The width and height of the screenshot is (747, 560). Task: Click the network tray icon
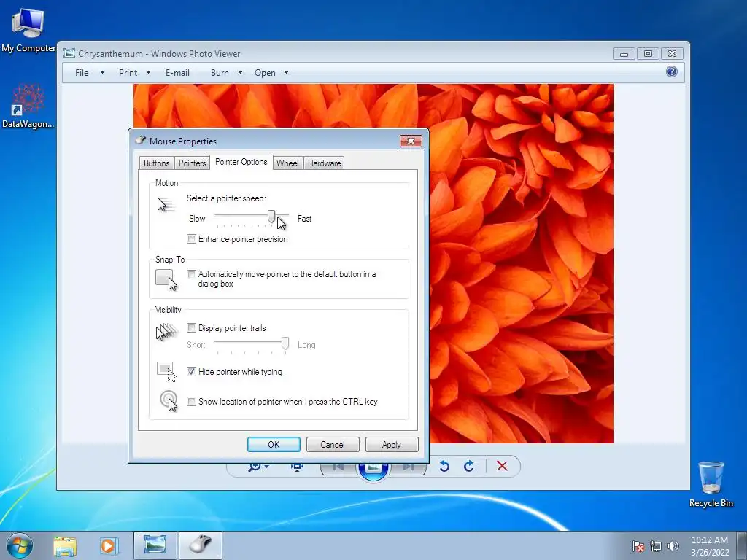click(656, 546)
